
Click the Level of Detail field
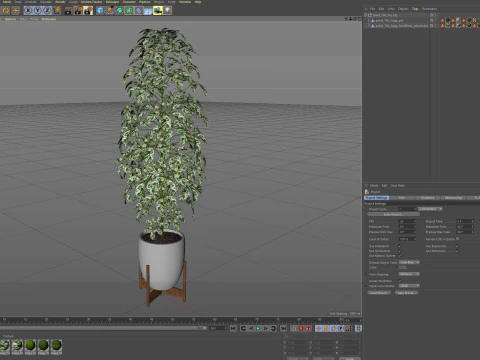coord(407,239)
